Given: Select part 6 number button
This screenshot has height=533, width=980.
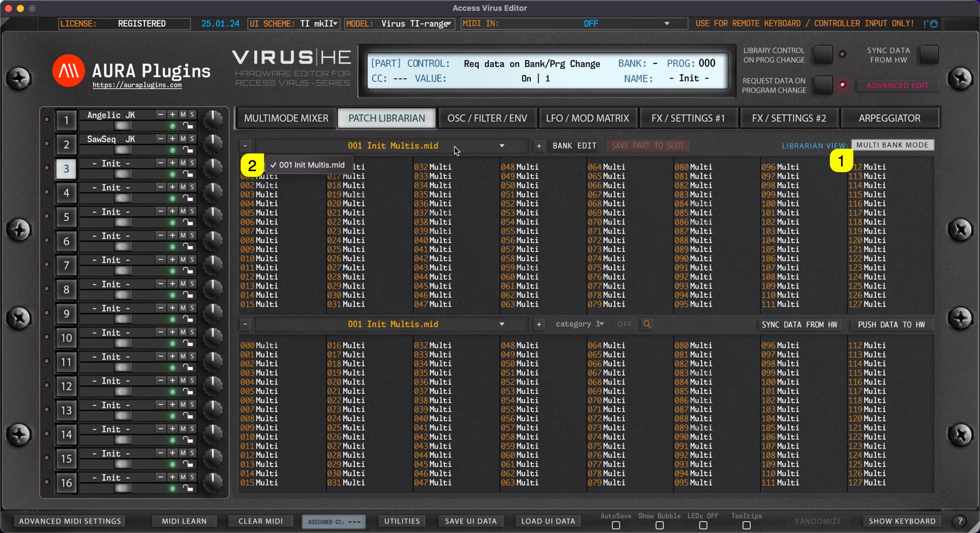Looking at the screenshot, I should click(66, 241).
